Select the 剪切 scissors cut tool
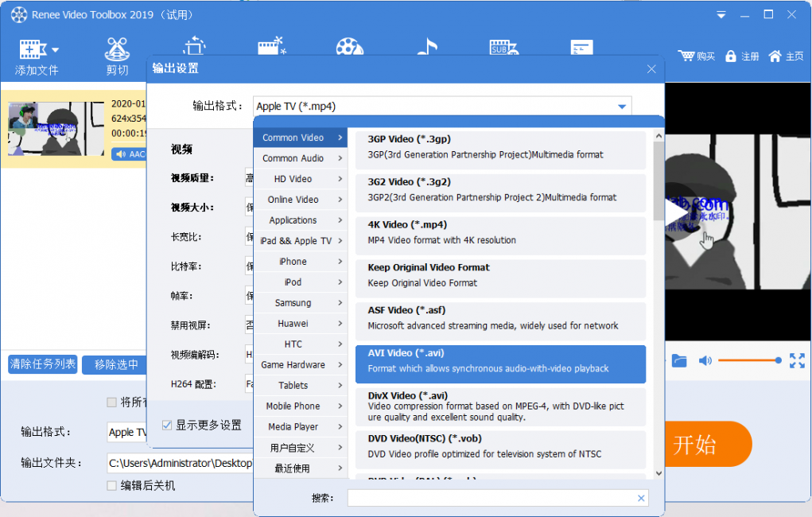812x517 pixels. coord(117,57)
